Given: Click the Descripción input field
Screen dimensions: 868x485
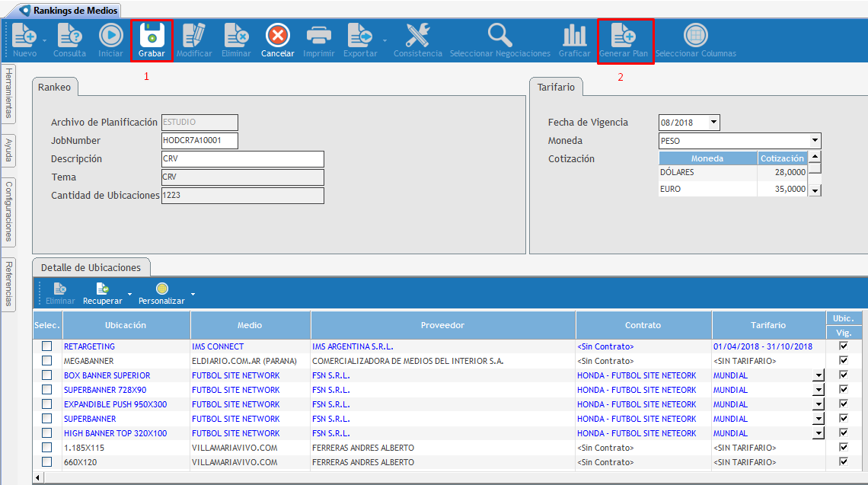Looking at the screenshot, I should pos(242,159).
